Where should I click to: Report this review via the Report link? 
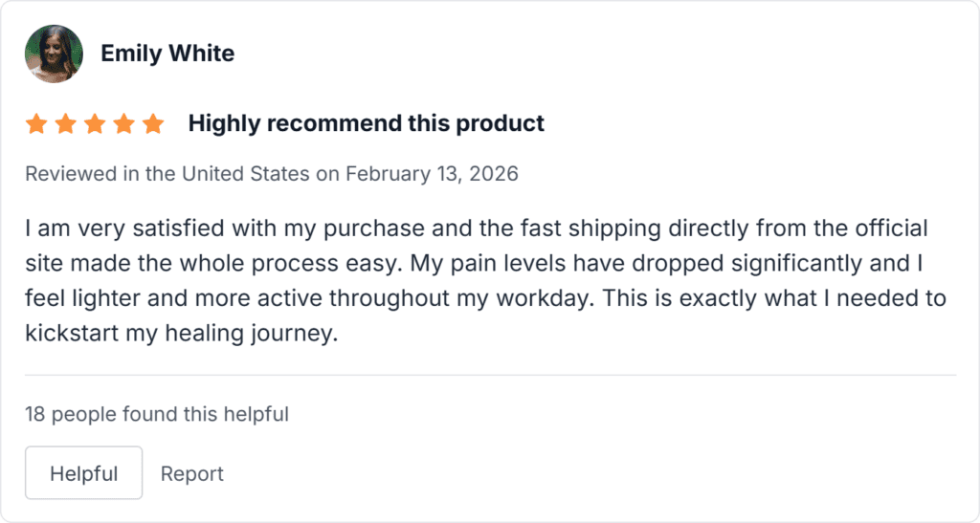[191, 473]
